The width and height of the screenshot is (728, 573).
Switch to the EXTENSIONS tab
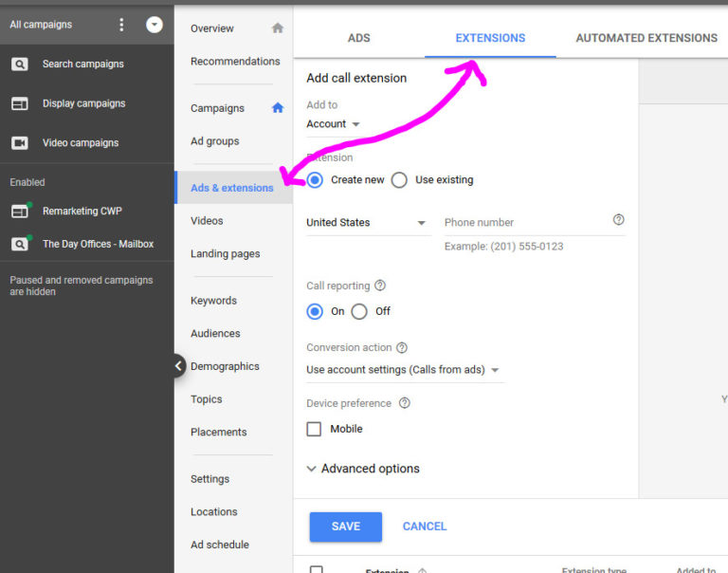pos(490,38)
